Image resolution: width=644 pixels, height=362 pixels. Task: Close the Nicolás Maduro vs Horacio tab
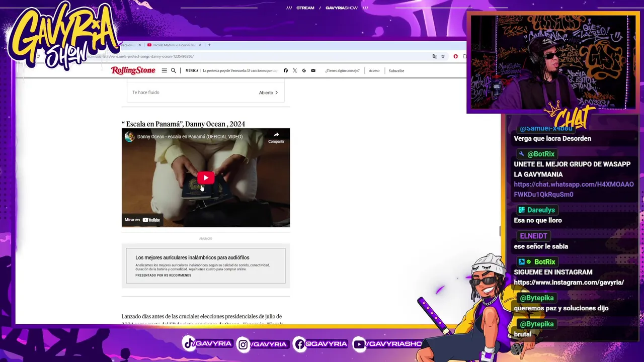click(x=200, y=45)
